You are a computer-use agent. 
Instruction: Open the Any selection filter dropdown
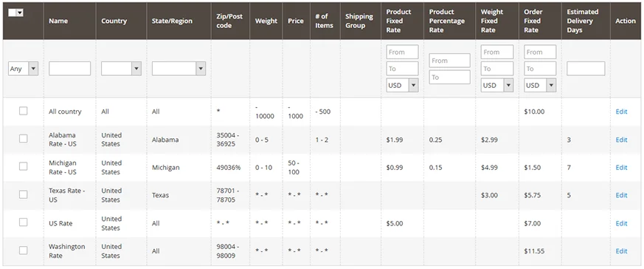click(23, 69)
